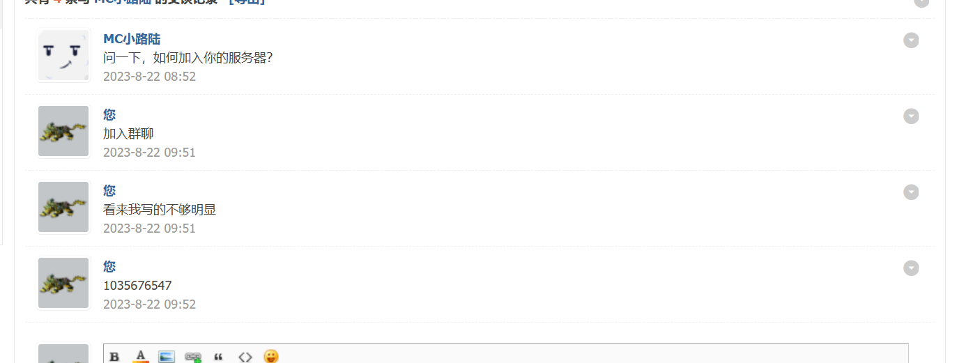The height and width of the screenshot is (363, 980).
Task: Click 您 username above 加入群聊
Action: [109, 114]
